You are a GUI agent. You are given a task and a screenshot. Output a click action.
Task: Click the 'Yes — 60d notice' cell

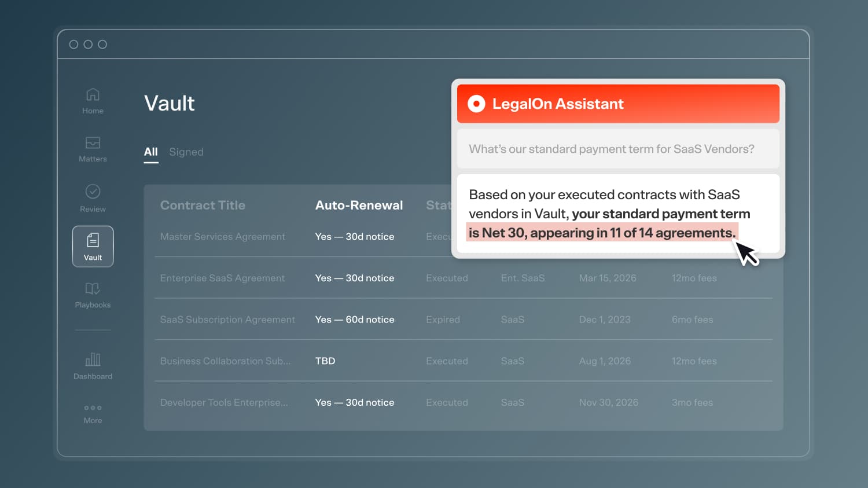point(355,320)
